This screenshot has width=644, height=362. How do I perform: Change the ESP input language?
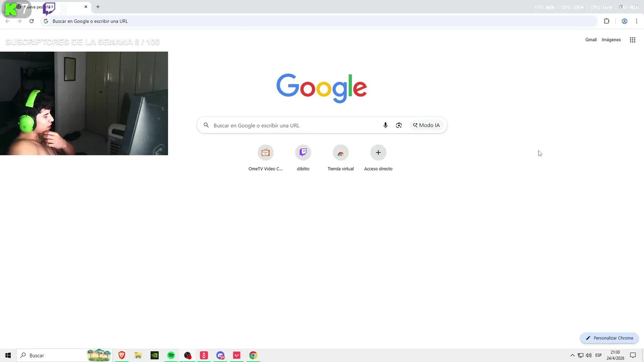click(x=599, y=355)
